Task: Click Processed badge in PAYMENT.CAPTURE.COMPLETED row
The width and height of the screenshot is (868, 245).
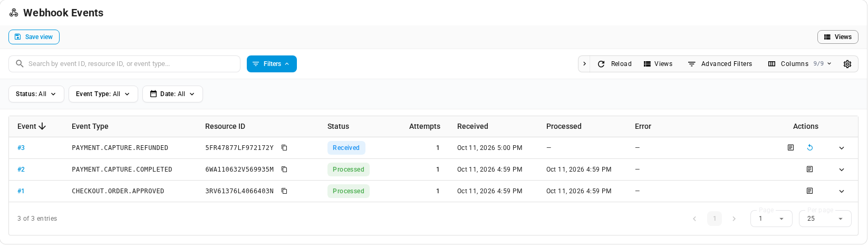Action: [349, 169]
